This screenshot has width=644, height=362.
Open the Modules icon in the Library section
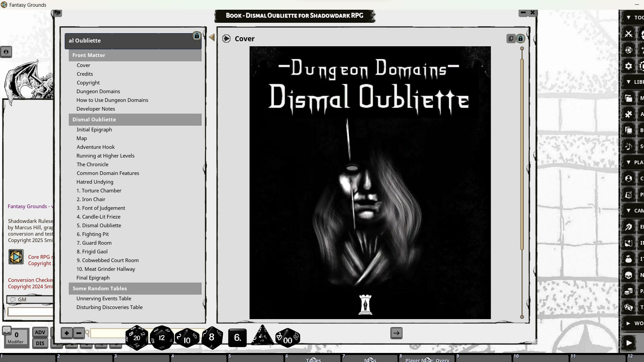[628, 98]
